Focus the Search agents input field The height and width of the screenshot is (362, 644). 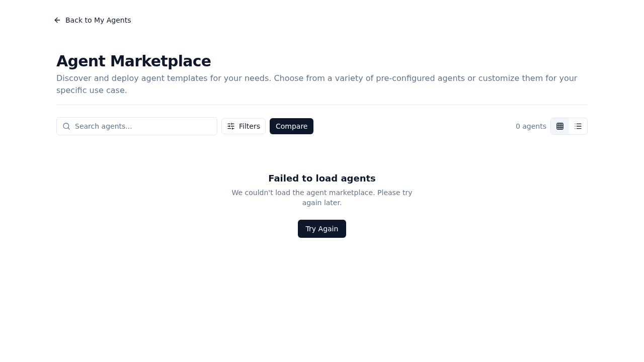point(143,126)
